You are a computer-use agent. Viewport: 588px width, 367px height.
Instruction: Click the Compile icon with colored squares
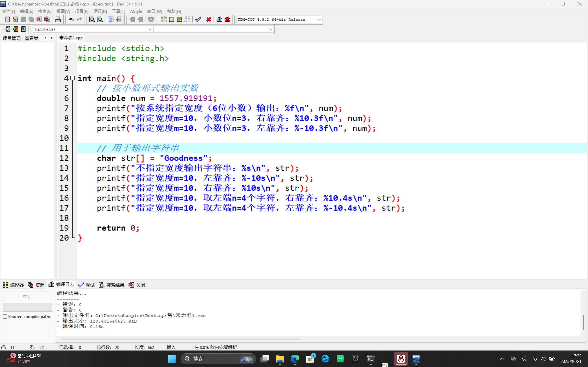[x=164, y=19]
